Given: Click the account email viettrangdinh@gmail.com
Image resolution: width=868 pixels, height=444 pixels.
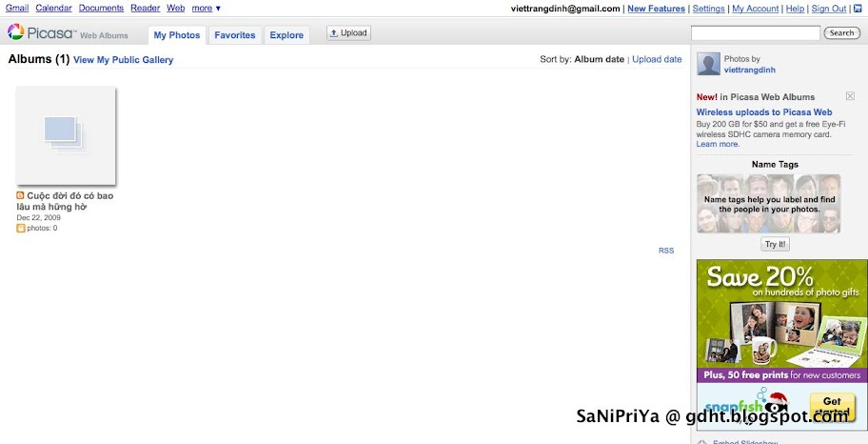Looking at the screenshot, I should click(x=565, y=9).
